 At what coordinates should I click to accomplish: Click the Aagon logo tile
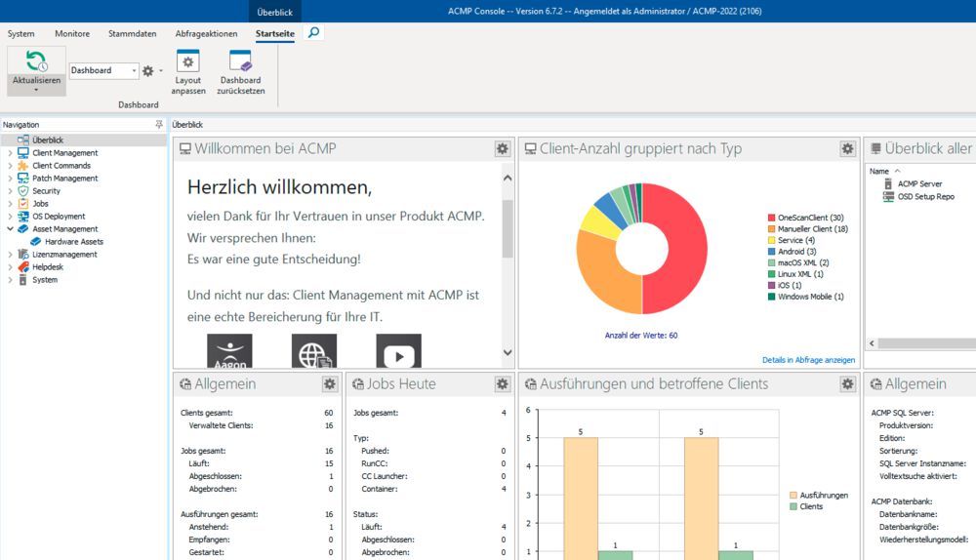229,350
